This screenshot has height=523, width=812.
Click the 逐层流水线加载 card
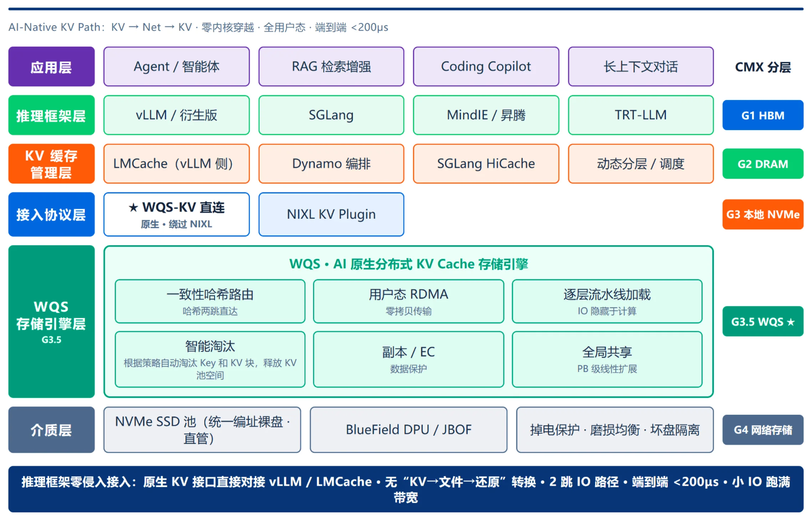(x=607, y=301)
